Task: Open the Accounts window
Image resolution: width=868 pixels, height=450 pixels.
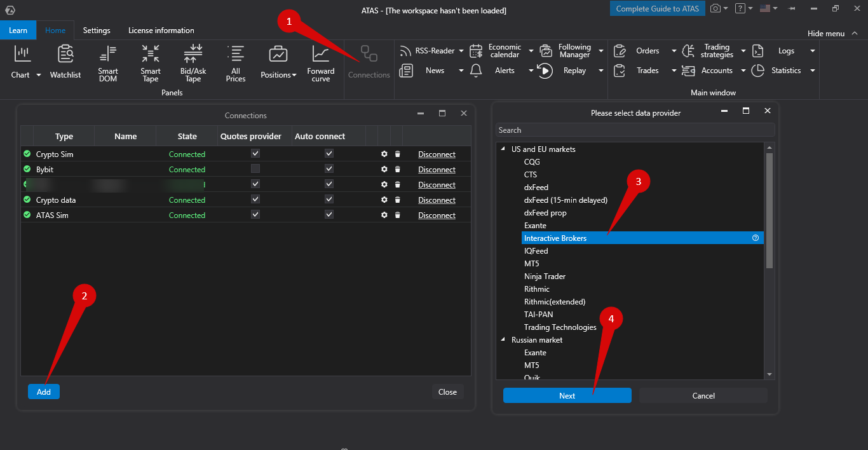Action: tap(709, 71)
